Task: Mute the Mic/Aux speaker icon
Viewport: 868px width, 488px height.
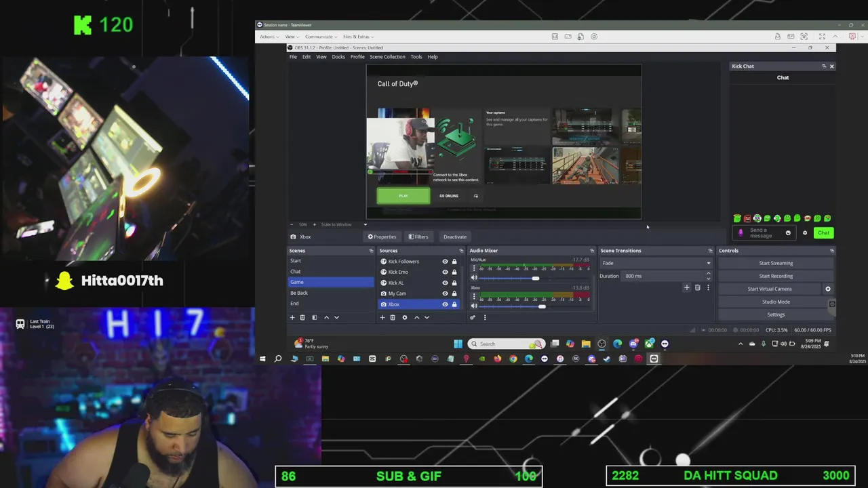Action: 474,278
